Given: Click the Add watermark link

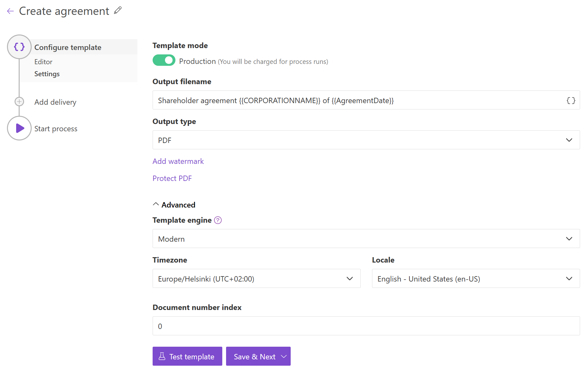Looking at the screenshot, I should pos(178,161).
